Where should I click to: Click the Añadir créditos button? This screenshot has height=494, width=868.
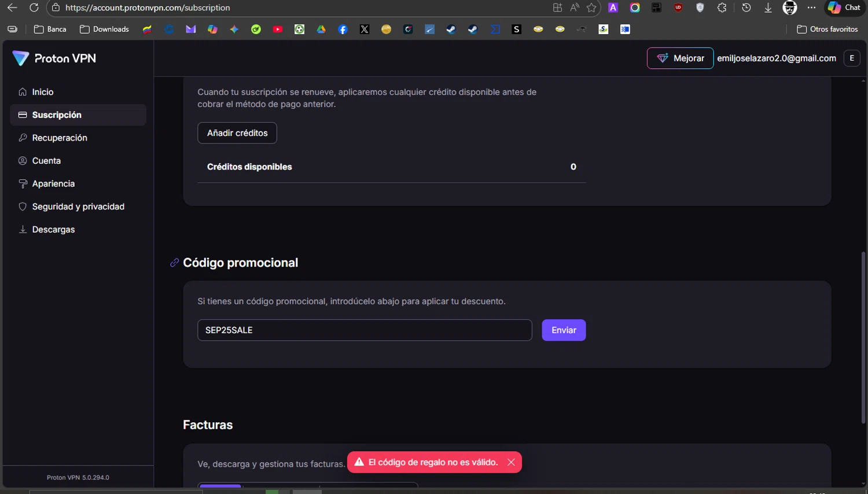coord(237,133)
